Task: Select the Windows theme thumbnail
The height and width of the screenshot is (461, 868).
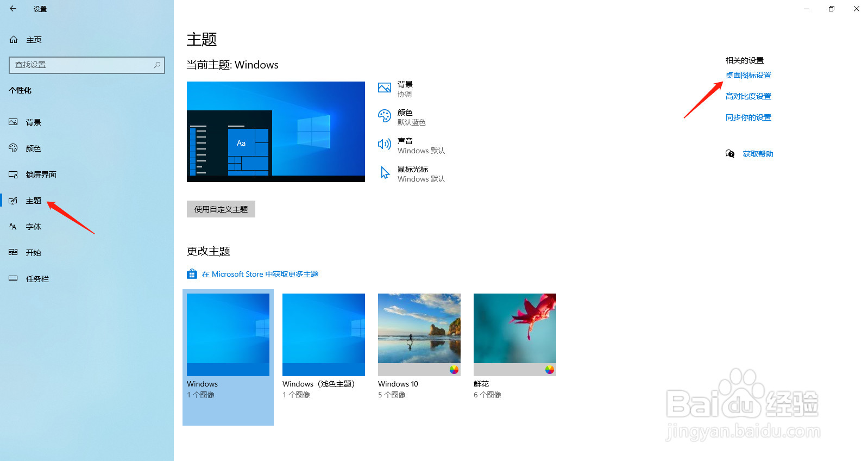Action: [x=228, y=335]
